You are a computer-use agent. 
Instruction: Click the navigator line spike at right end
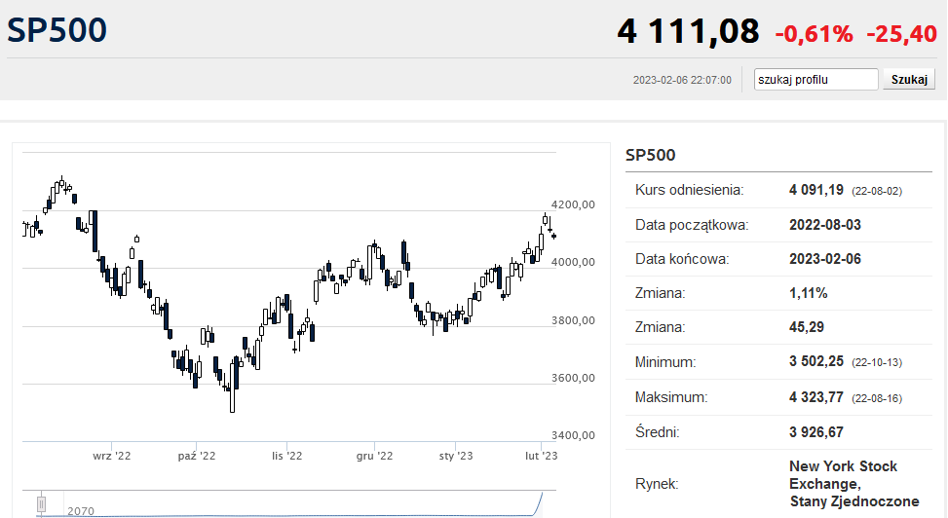(x=538, y=503)
